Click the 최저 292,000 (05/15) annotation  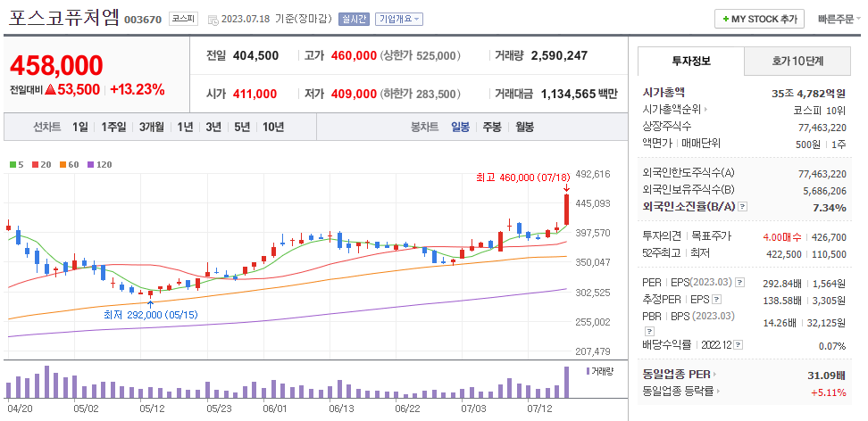(151, 315)
